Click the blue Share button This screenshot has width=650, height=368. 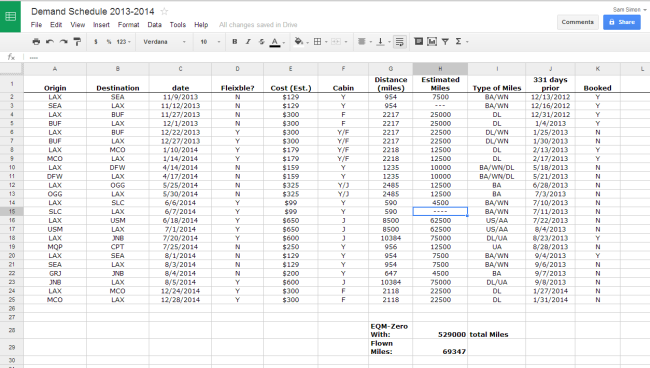coord(622,22)
